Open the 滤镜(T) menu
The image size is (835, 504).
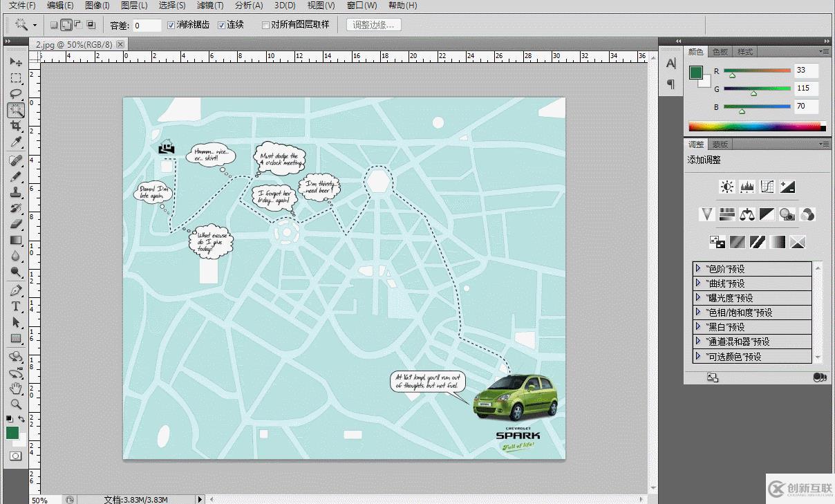pyautogui.click(x=210, y=6)
